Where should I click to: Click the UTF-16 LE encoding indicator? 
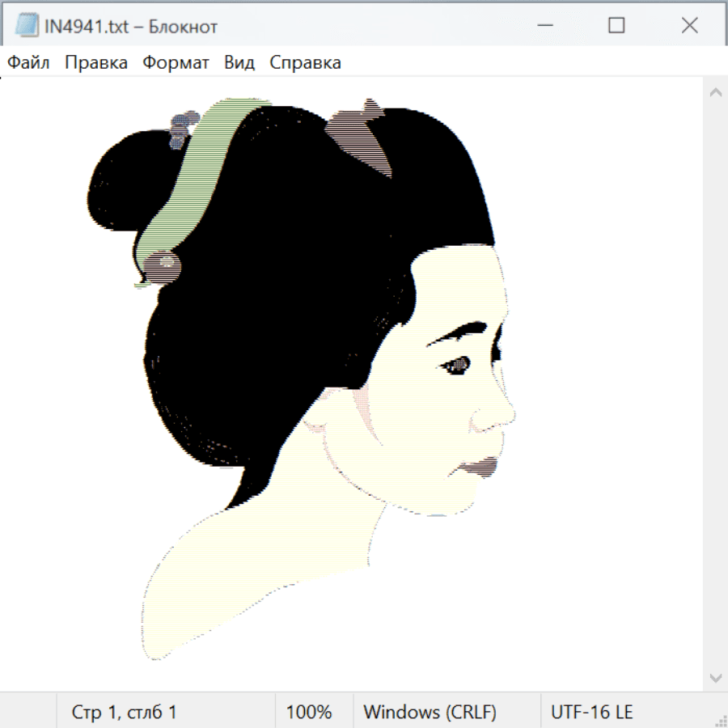pos(591,712)
